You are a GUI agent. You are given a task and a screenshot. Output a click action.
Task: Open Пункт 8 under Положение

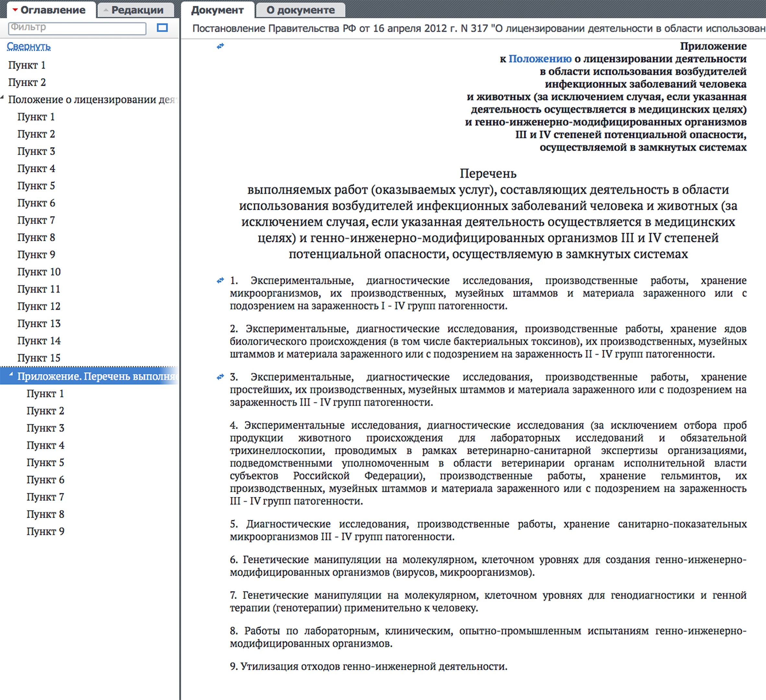coord(36,237)
